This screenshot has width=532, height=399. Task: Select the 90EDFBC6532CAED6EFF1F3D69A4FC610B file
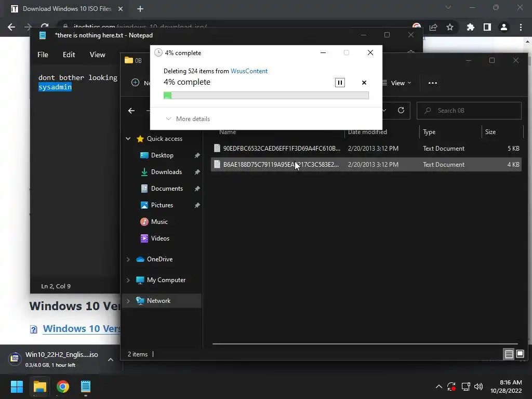366,148
